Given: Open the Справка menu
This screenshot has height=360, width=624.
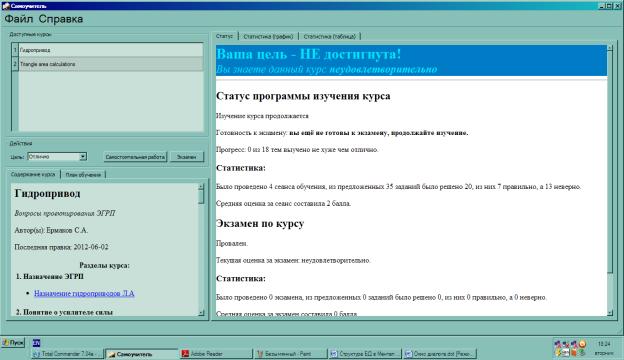Looking at the screenshot, I should (x=61, y=19).
